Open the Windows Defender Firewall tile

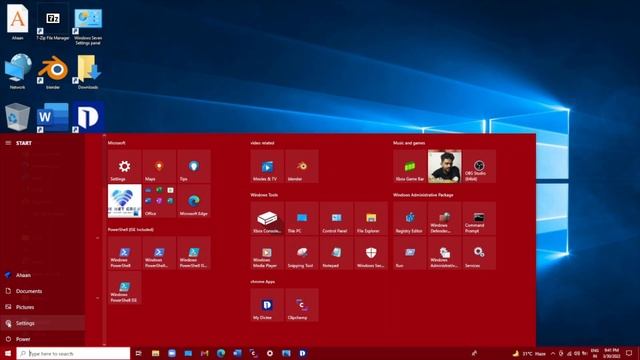tap(444, 218)
